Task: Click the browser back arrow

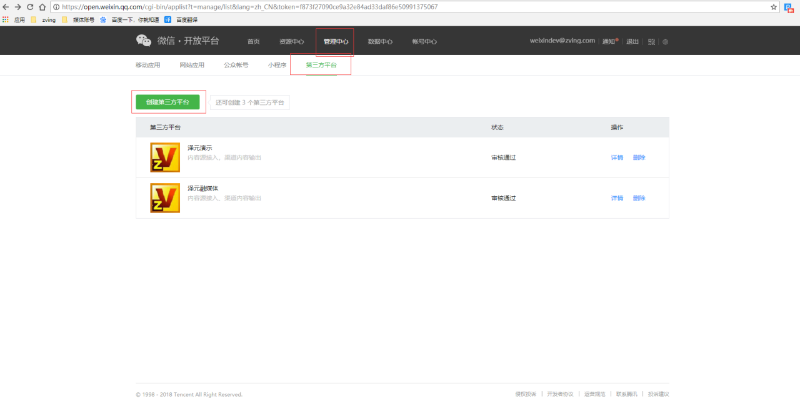Action: click(6, 6)
